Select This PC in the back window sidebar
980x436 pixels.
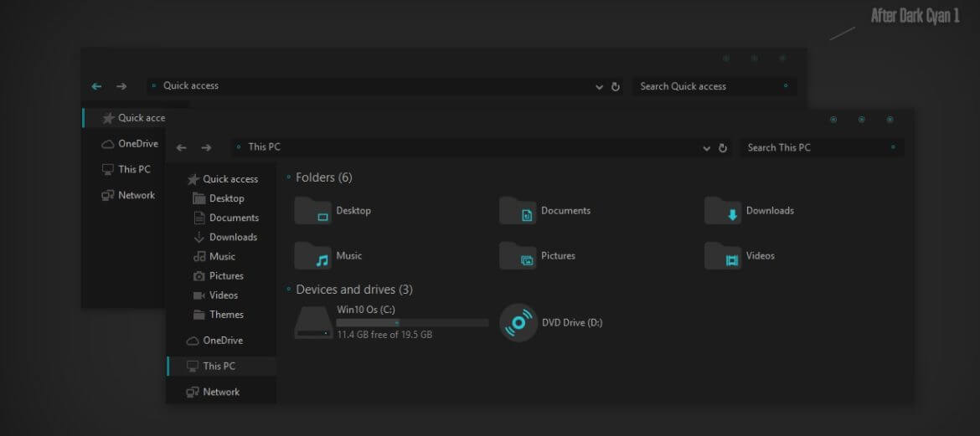pos(126,169)
